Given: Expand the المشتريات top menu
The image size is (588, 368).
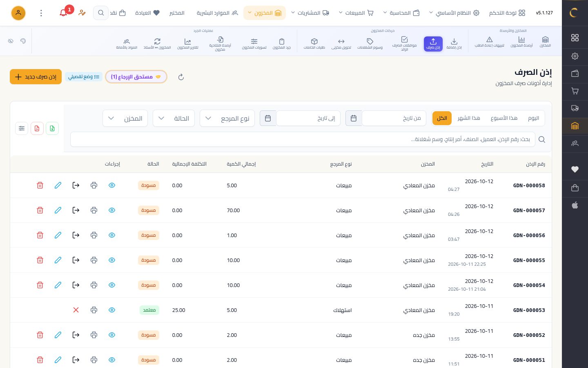Looking at the screenshot, I should [x=310, y=13].
